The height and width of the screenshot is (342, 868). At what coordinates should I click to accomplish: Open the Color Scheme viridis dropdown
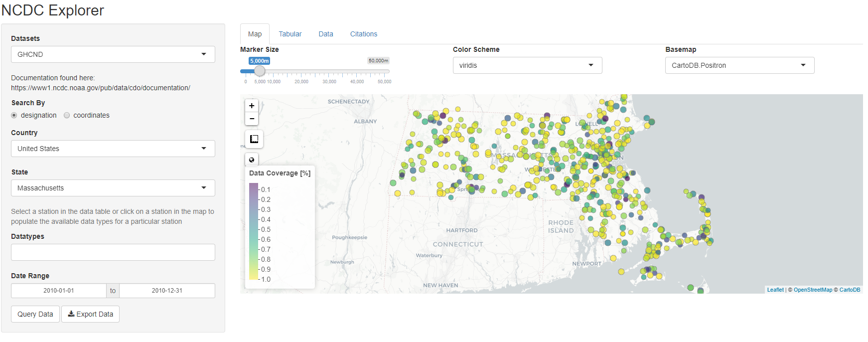527,65
